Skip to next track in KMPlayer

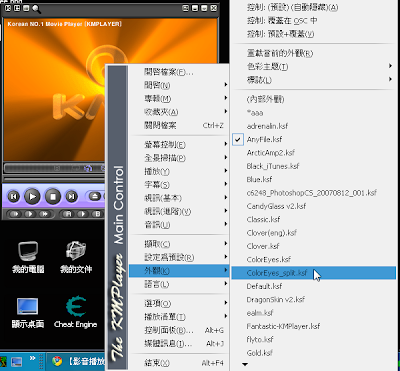tap(71, 197)
